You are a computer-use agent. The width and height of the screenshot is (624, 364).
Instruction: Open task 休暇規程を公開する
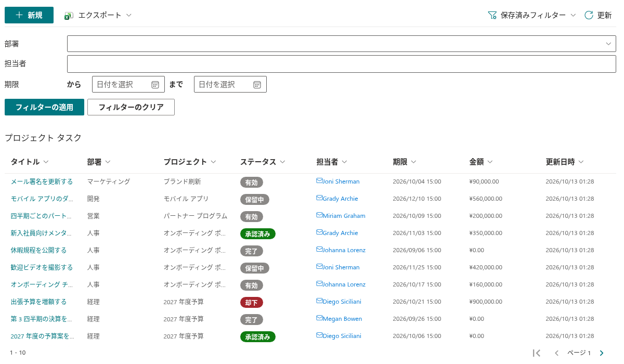pos(38,250)
